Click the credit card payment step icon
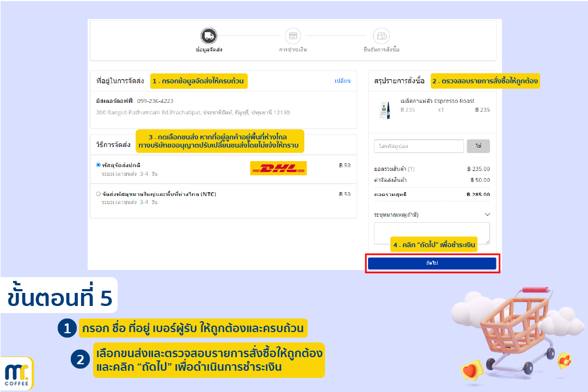The width and height of the screenshot is (588, 392). tap(293, 36)
